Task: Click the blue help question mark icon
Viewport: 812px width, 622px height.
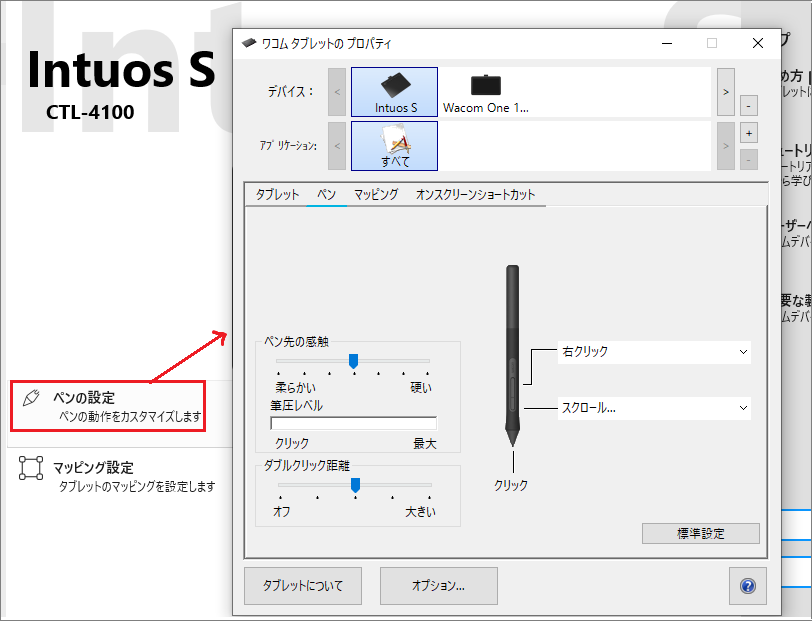Action: 747,586
